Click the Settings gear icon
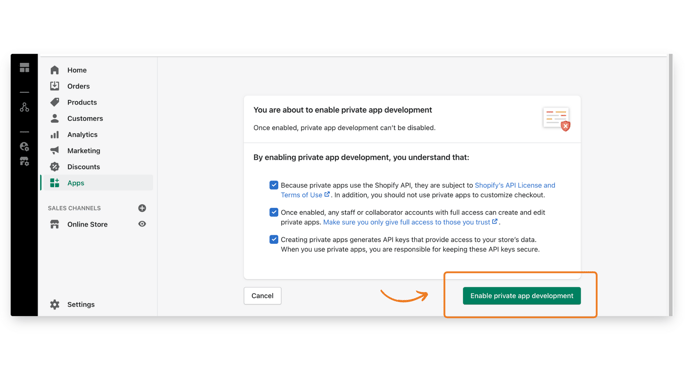Image resolution: width=688 pixels, height=371 pixels. tap(54, 304)
